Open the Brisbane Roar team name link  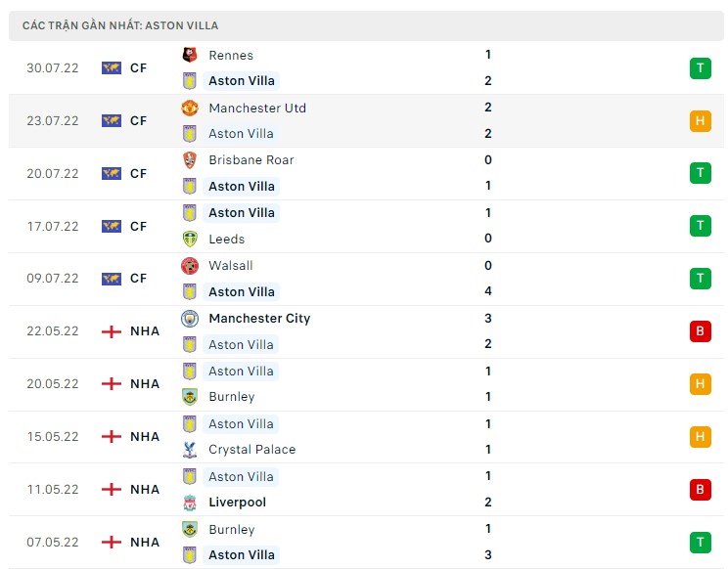coord(251,160)
